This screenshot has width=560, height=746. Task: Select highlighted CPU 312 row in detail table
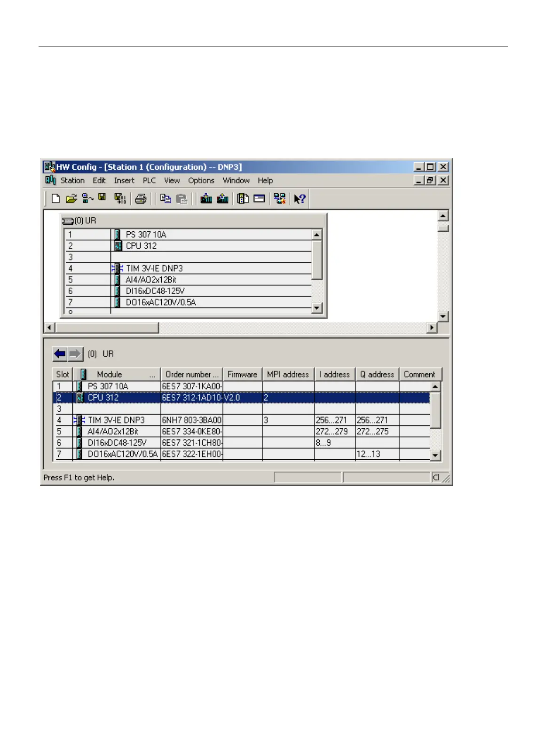pyautogui.click(x=241, y=398)
